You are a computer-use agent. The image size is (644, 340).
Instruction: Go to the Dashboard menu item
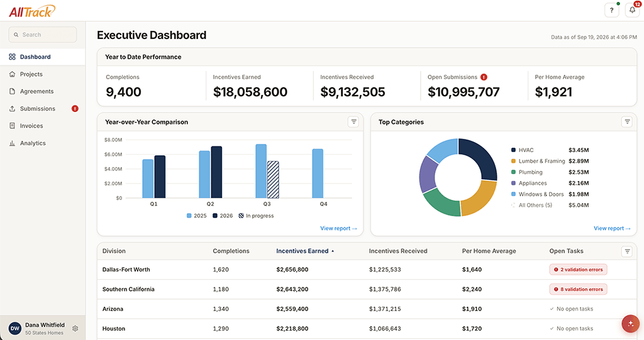pyautogui.click(x=43, y=57)
